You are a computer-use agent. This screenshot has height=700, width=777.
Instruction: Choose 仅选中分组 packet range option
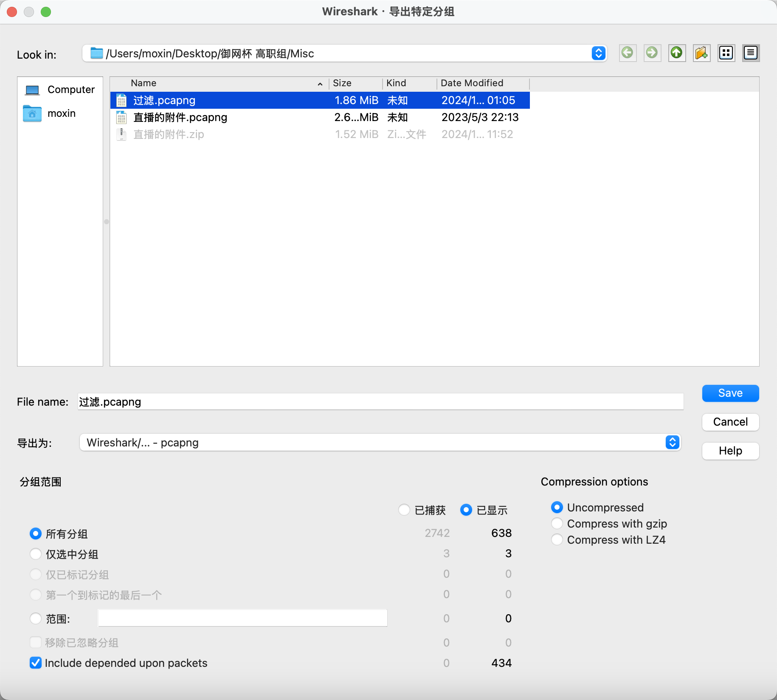(x=36, y=554)
